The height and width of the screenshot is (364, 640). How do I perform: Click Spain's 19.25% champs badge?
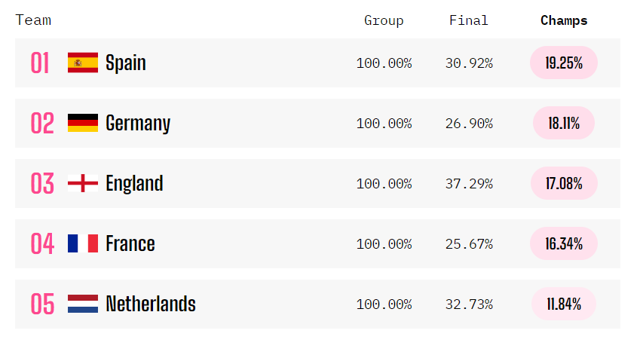pos(564,63)
